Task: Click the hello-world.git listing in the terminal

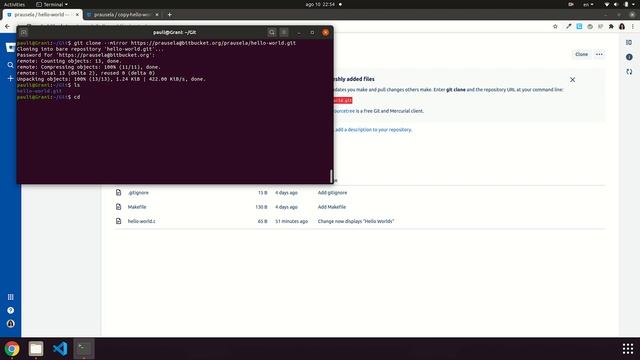Action: pos(39,91)
